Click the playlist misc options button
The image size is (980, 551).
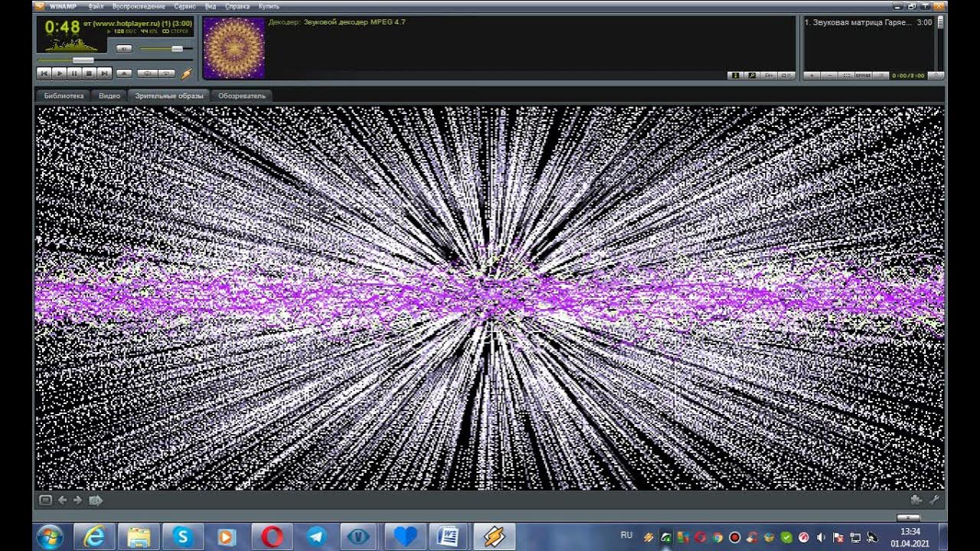(863, 76)
